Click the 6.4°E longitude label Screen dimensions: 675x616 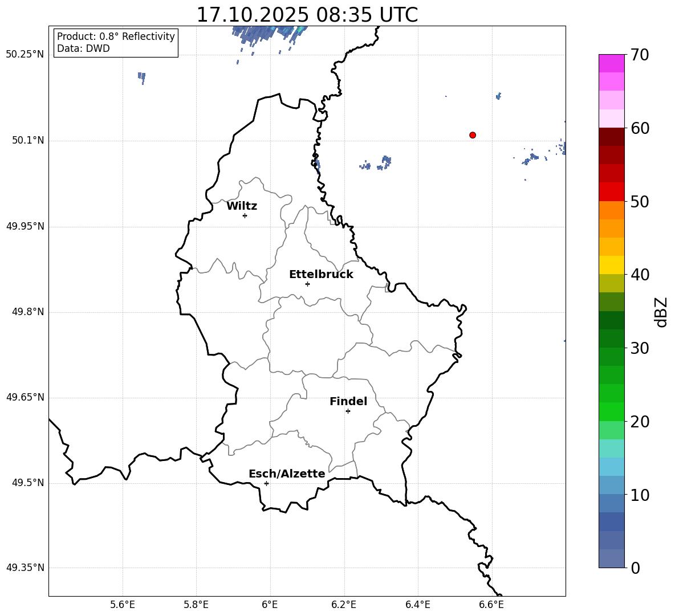click(x=417, y=605)
